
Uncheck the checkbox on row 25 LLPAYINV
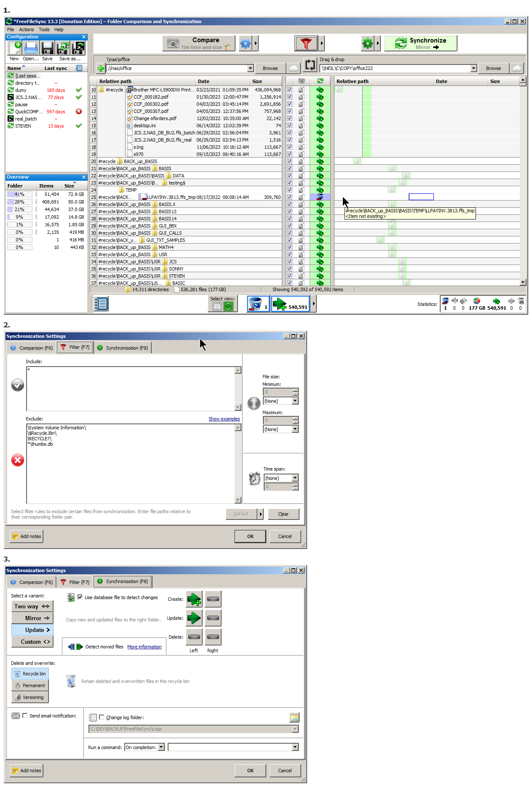point(289,197)
